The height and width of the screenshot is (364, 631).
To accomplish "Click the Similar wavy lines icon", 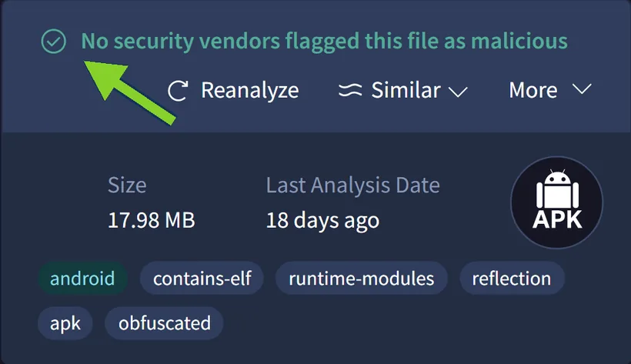I will click(x=350, y=90).
